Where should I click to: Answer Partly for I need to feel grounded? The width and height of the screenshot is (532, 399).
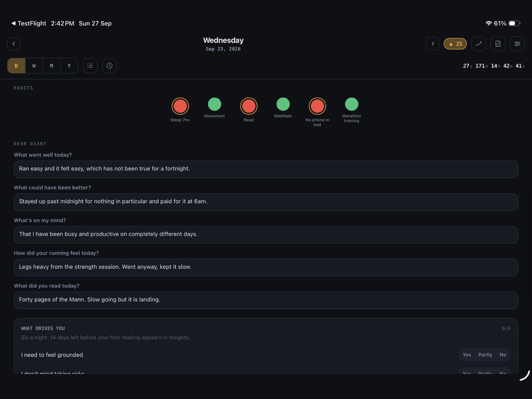485,355
